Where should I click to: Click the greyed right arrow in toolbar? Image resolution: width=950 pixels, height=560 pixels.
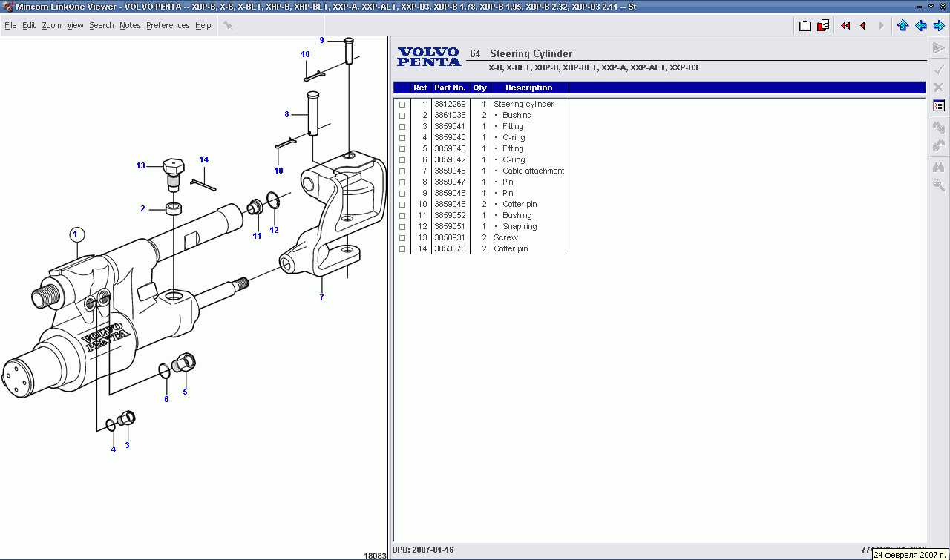coord(881,25)
